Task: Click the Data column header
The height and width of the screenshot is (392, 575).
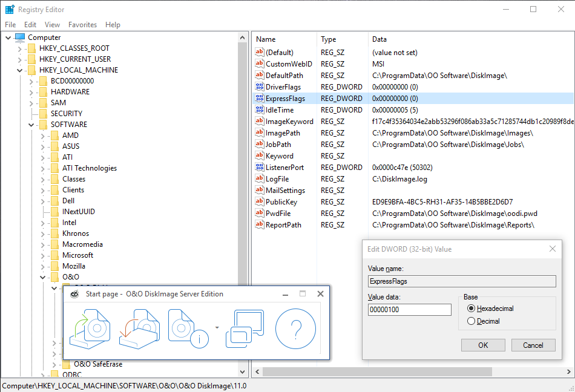Action: click(x=471, y=39)
